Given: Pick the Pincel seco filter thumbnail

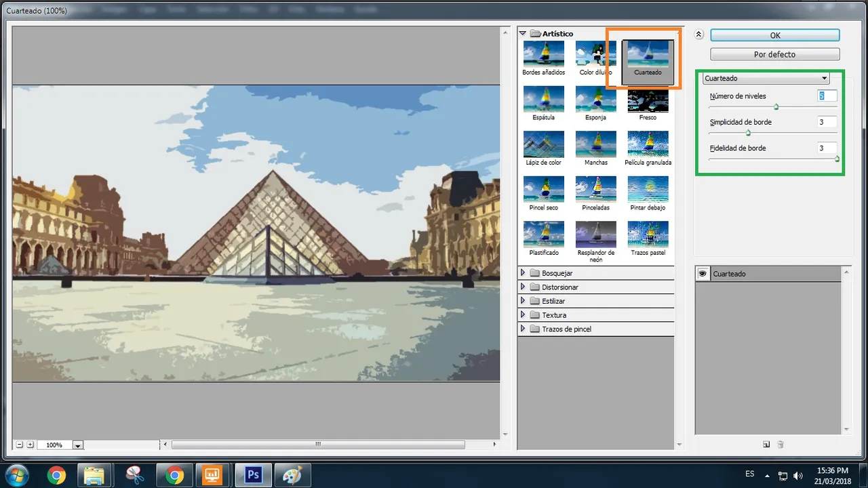Looking at the screenshot, I should (x=543, y=193).
